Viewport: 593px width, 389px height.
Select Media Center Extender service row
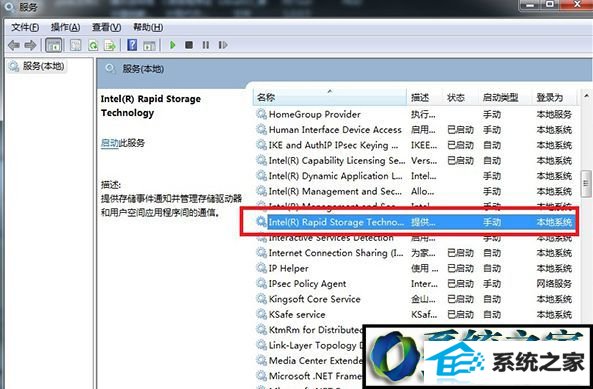(x=309, y=361)
